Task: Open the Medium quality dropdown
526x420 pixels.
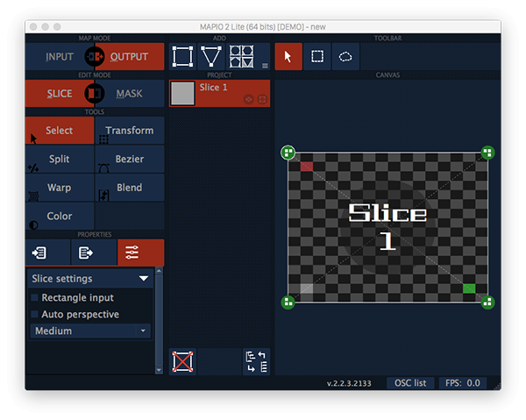Action: (x=90, y=331)
